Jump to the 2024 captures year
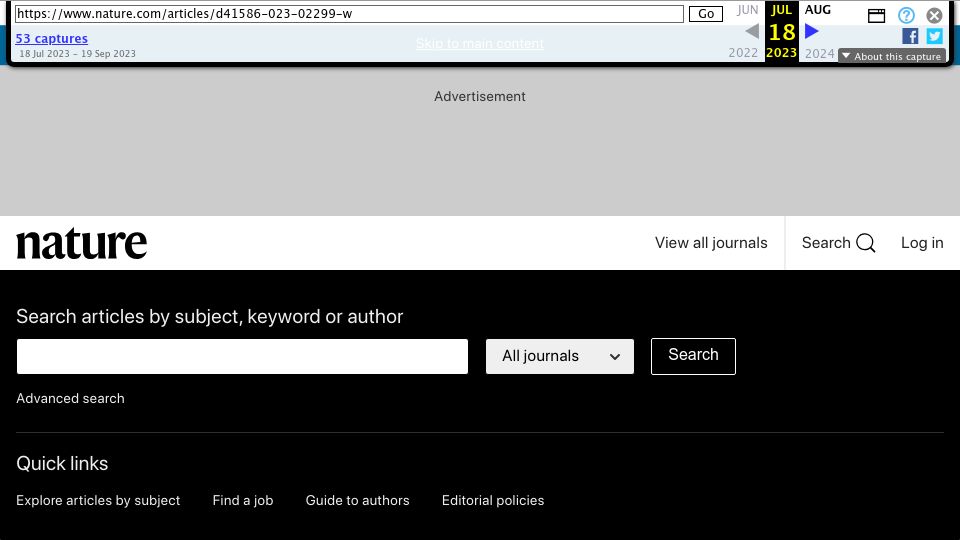960x540 pixels. [819, 54]
